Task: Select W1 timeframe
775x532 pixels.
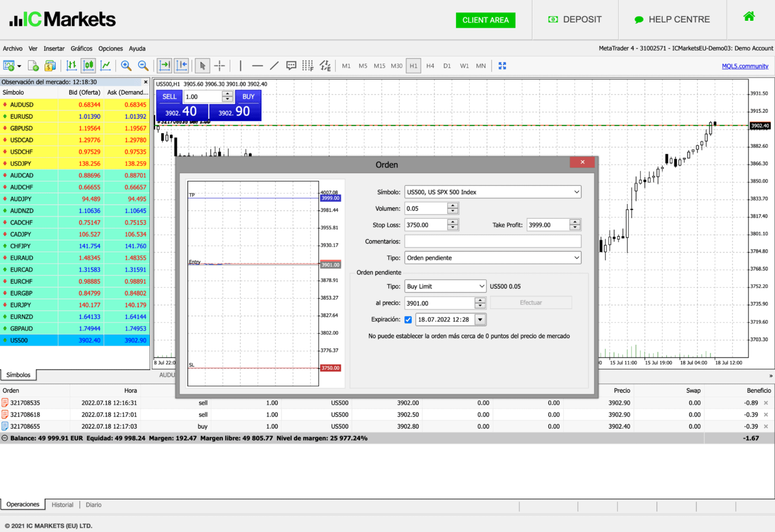Action: [464, 66]
